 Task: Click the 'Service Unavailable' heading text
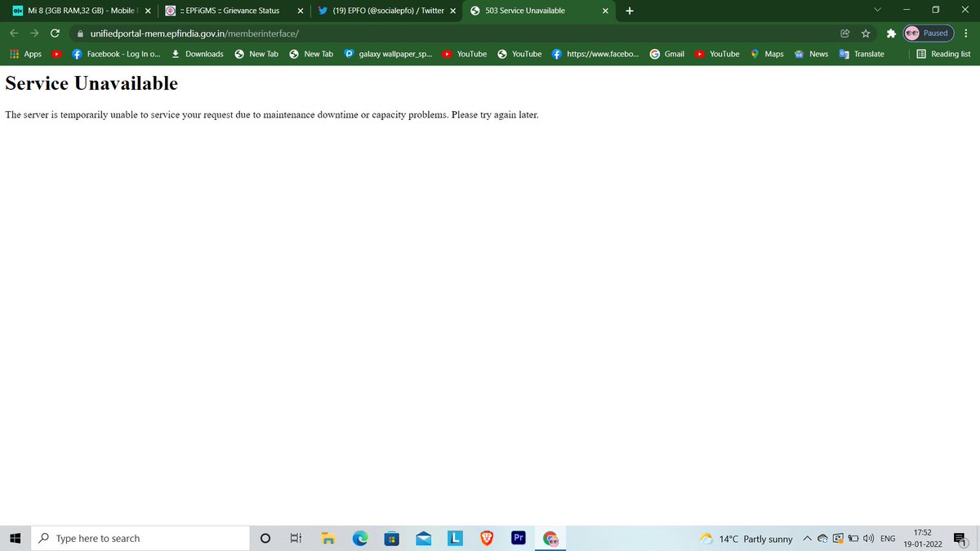pyautogui.click(x=91, y=83)
